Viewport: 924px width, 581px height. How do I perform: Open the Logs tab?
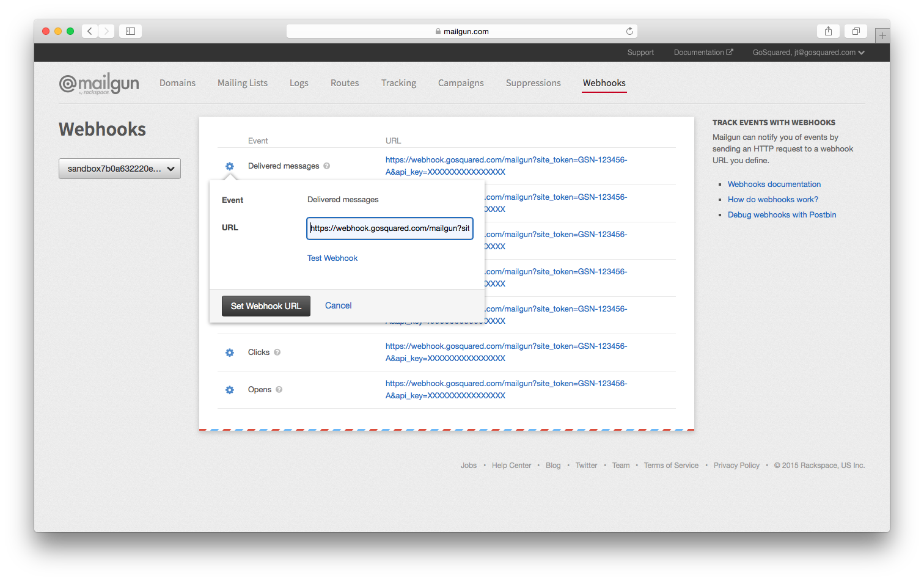tap(299, 83)
